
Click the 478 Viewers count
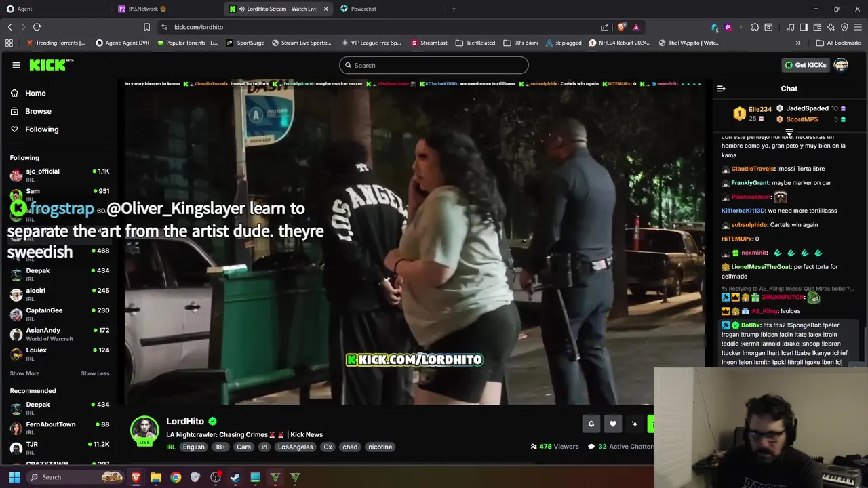[555, 447]
